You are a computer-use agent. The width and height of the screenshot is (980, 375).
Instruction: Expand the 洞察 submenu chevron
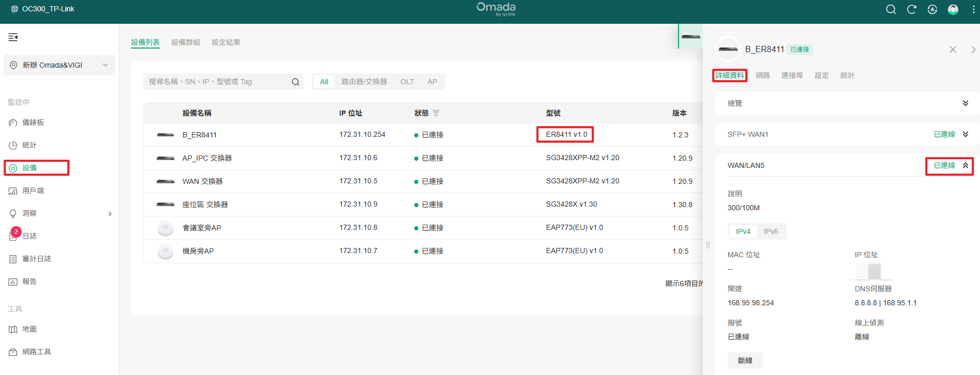pos(110,214)
